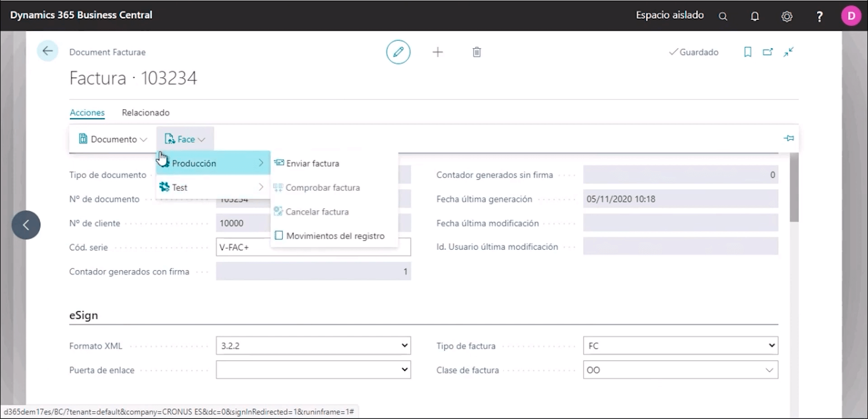This screenshot has height=419, width=868.
Task: Expand the Documento dropdown menu
Action: (113, 139)
